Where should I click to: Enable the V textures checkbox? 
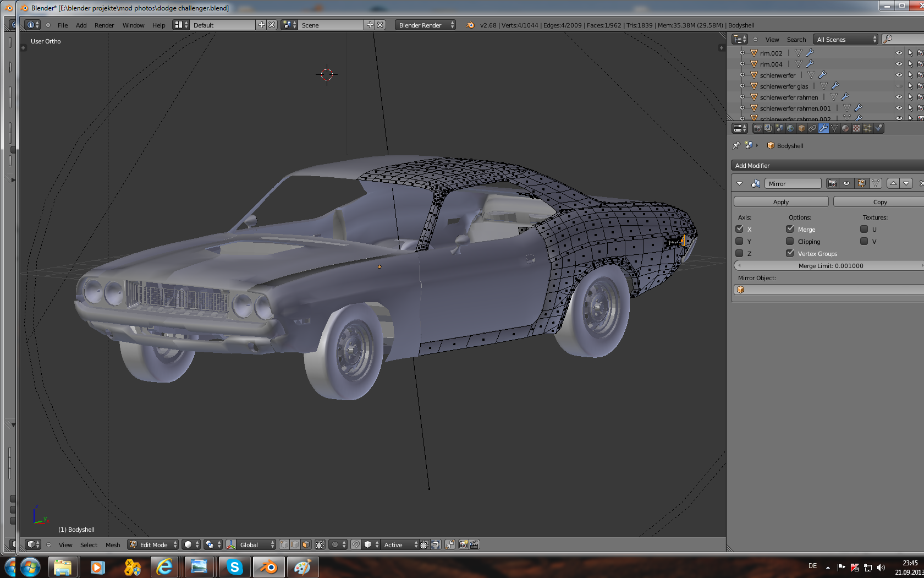coord(864,241)
